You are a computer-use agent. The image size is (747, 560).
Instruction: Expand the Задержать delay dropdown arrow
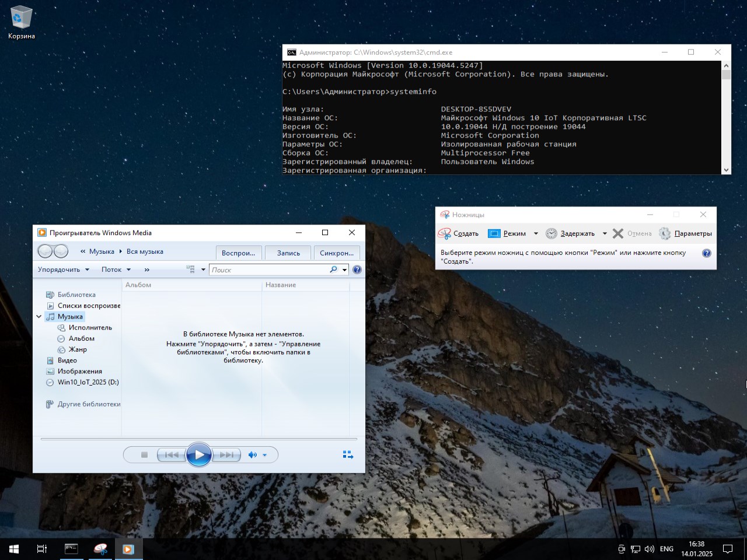point(605,233)
